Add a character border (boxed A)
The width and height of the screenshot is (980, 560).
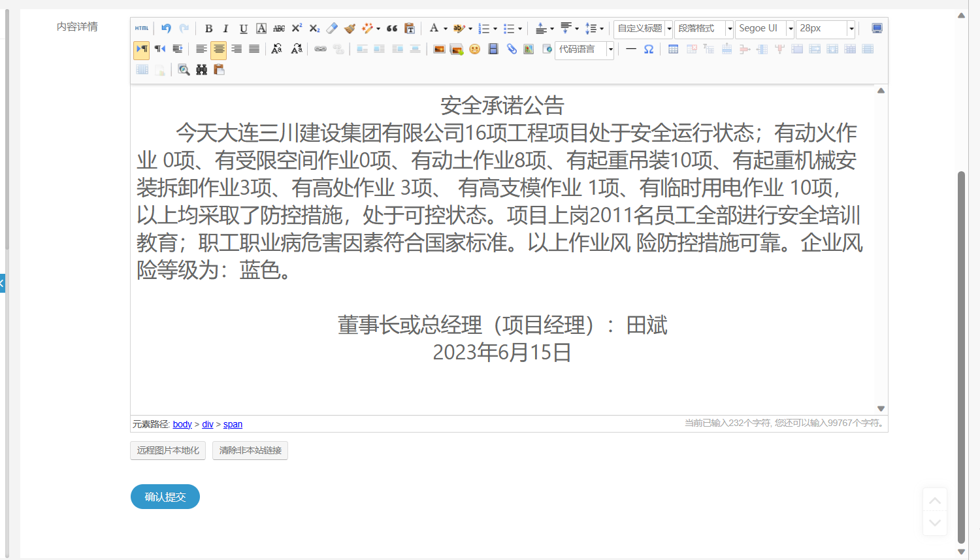coord(261,28)
